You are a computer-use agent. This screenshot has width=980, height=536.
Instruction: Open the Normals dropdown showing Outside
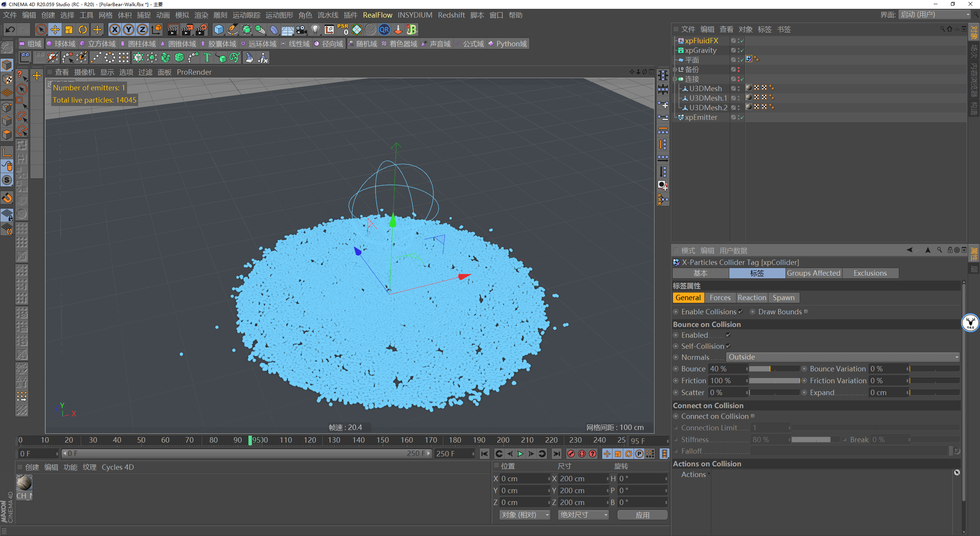pos(843,357)
